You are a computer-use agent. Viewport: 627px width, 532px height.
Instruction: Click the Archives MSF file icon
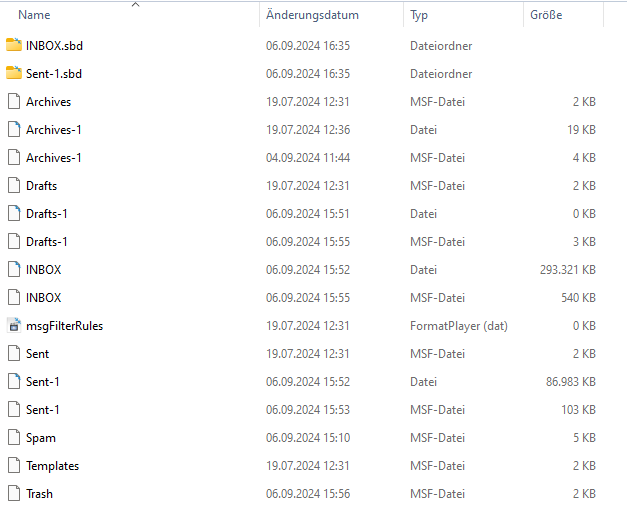(13, 101)
